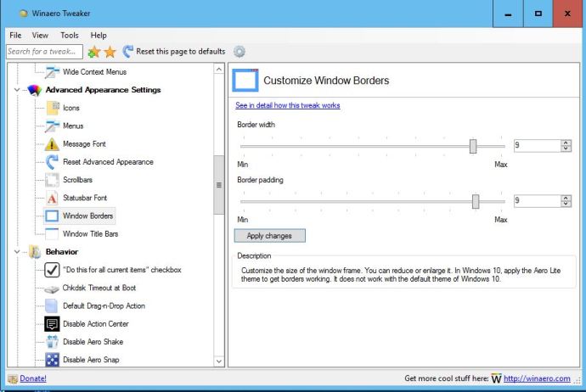Screen dimensions: 586x392
Task: Open the File menu
Action: (x=15, y=35)
